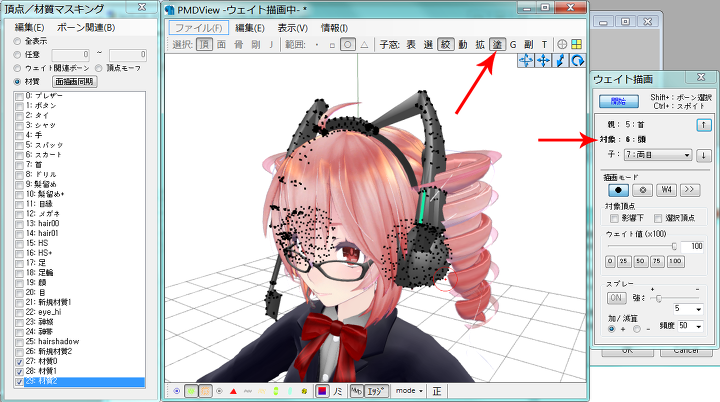The width and height of the screenshot is (720, 402).
Task: Open the G sub-window button
Action: tap(513, 45)
